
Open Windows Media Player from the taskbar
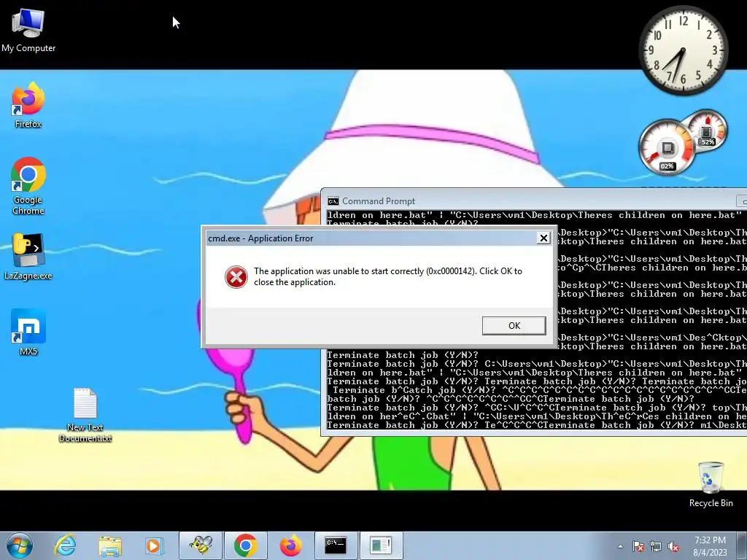(x=153, y=545)
